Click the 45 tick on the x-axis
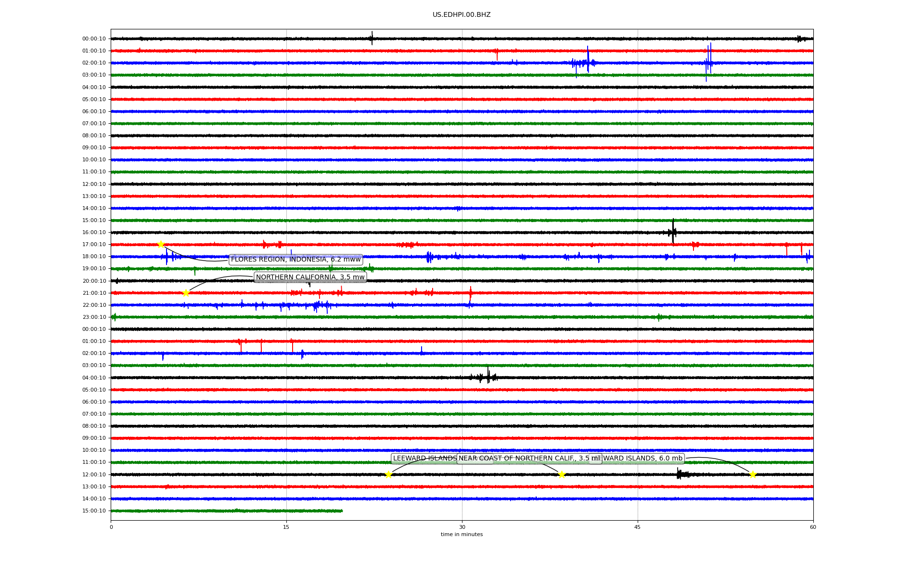Viewport: 924px width, 578px height. click(x=637, y=527)
